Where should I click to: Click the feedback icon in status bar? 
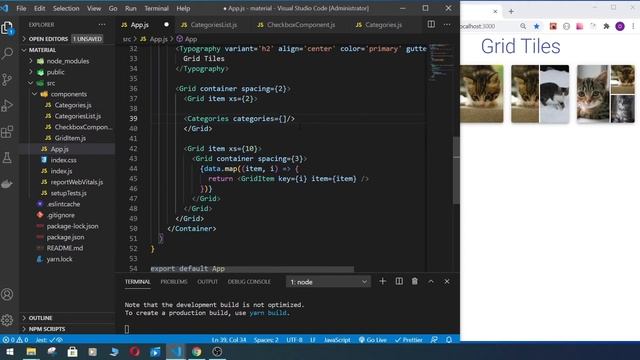(434, 340)
